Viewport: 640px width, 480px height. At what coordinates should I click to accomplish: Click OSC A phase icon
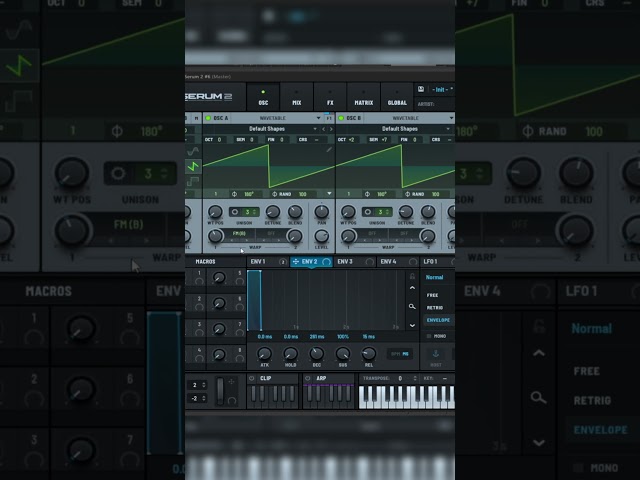point(234,194)
